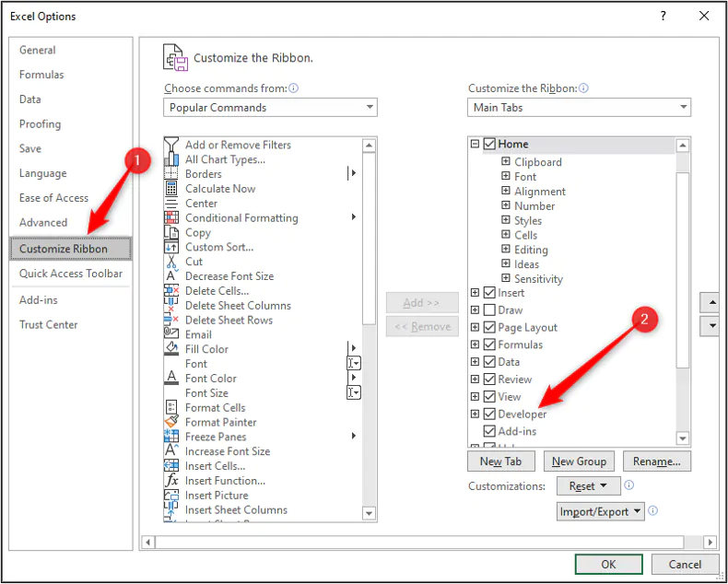
Task: Expand the Alignment group
Action: click(506, 191)
